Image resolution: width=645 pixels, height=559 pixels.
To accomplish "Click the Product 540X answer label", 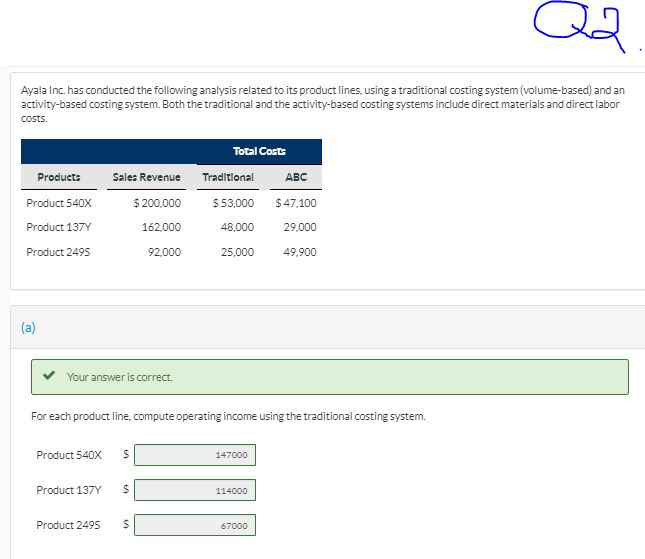I will (x=69, y=455).
